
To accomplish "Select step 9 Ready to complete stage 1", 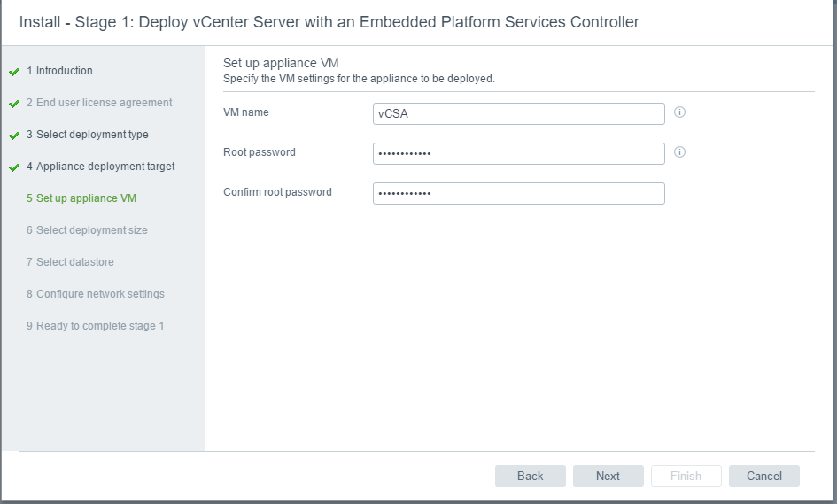I will [x=95, y=326].
